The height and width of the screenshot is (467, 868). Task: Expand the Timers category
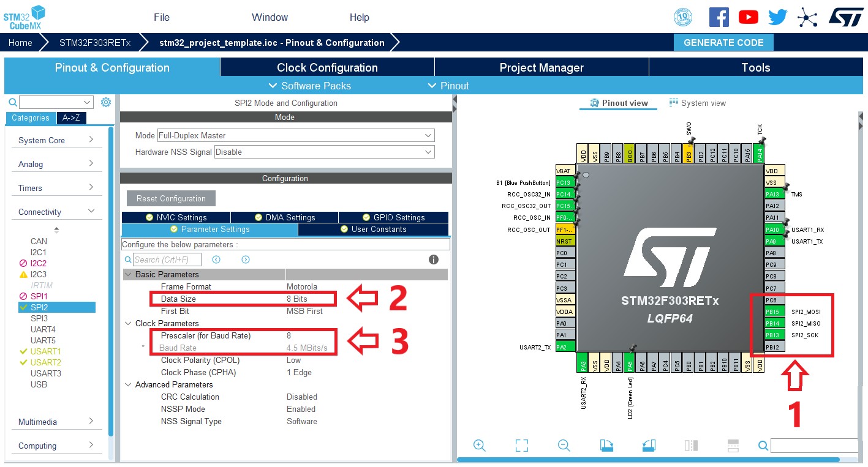pos(56,188)
